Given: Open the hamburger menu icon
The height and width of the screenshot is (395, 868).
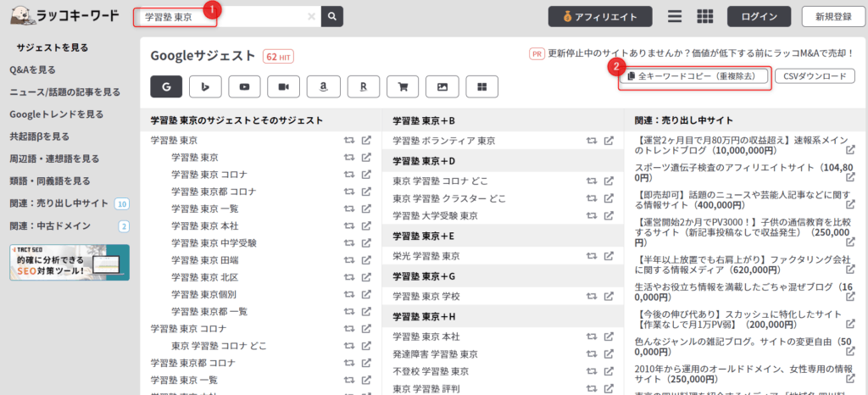Looking at the screenshot, I should point(674,17).
